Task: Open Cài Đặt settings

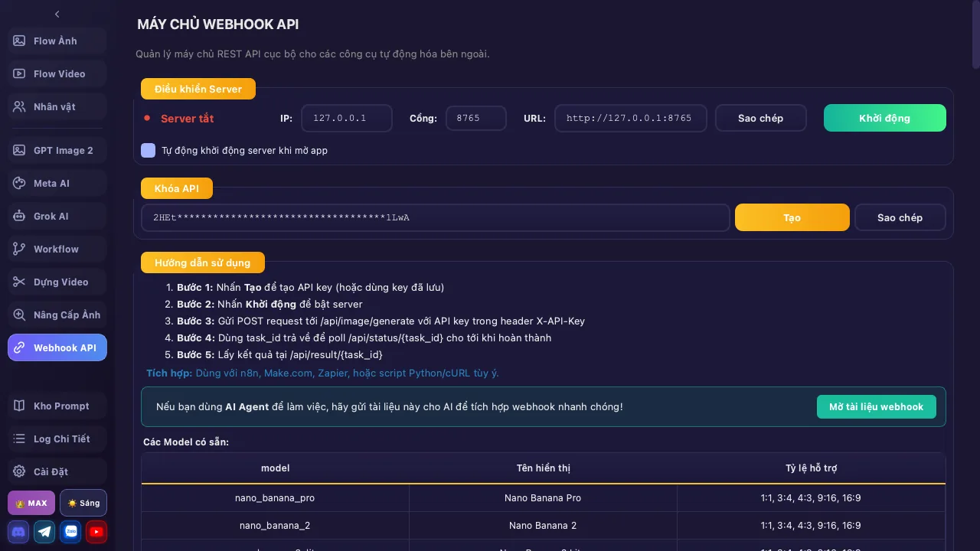Action: pos(57,472)
